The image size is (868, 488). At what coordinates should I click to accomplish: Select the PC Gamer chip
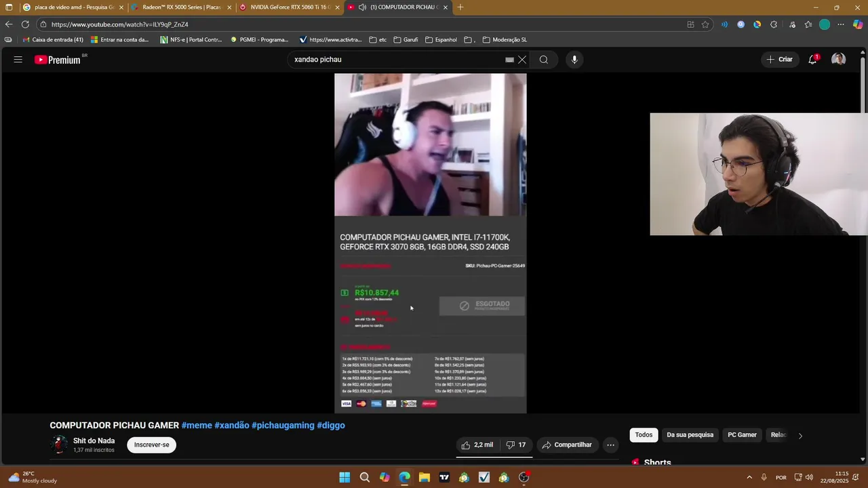coord(742,435)
